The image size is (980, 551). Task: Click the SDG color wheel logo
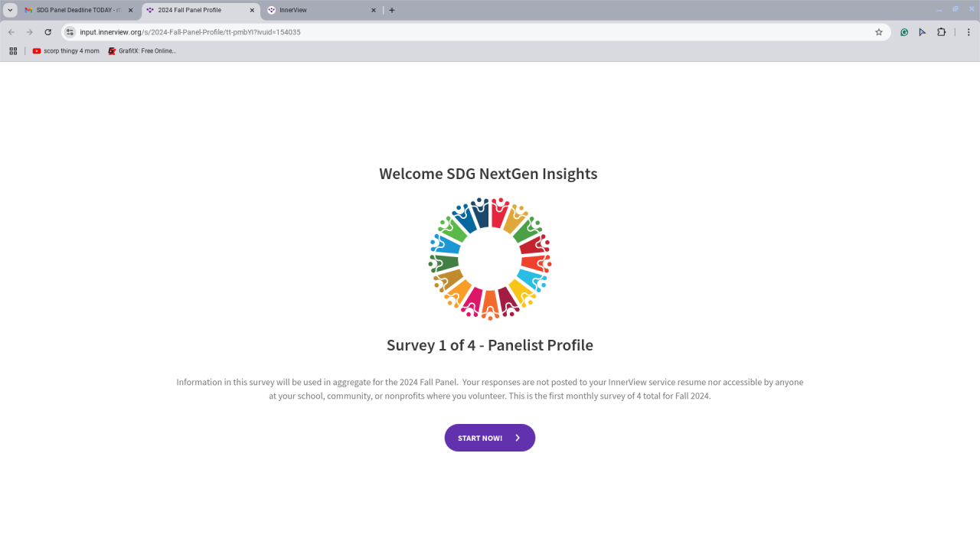tap(490, 259)
